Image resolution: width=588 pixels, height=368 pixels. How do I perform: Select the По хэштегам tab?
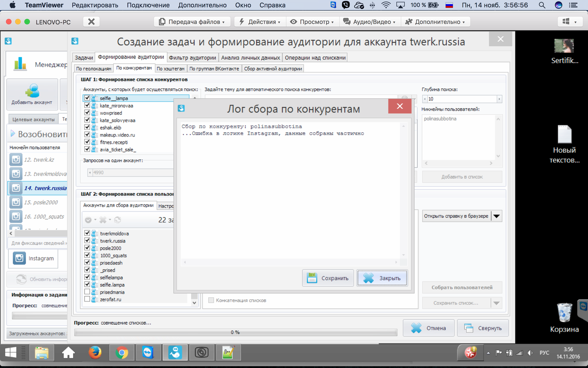[171, 69]
